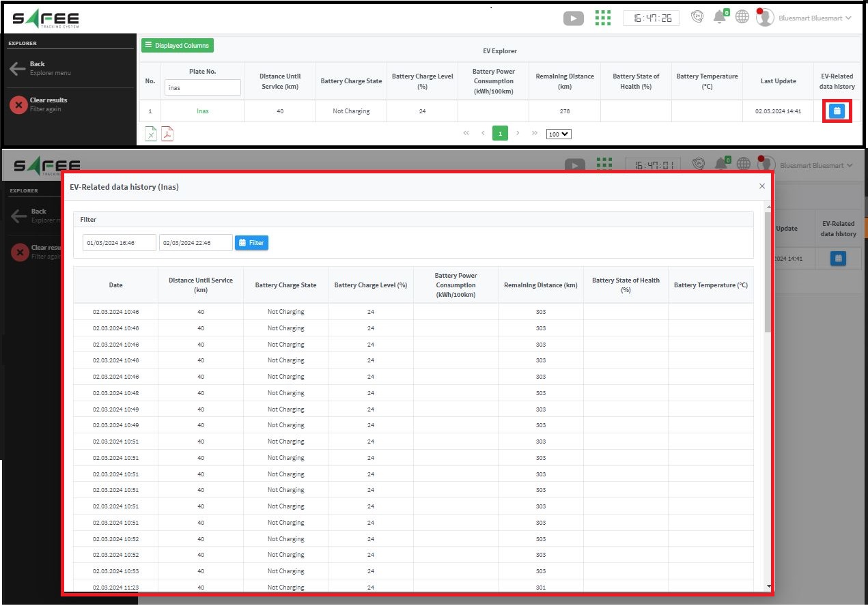This screenshot has height=606, width=868.
Task: Apply the blue Filter button in the history dialog
Action: pos(251,243)
